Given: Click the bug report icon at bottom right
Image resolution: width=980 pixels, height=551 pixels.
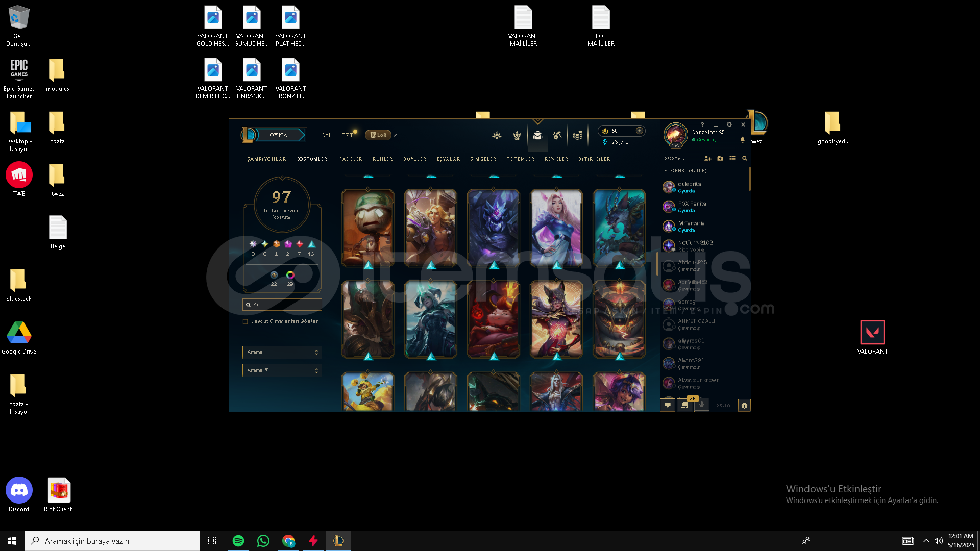Looking at the screenshot, I should click(x=744, y=405).
